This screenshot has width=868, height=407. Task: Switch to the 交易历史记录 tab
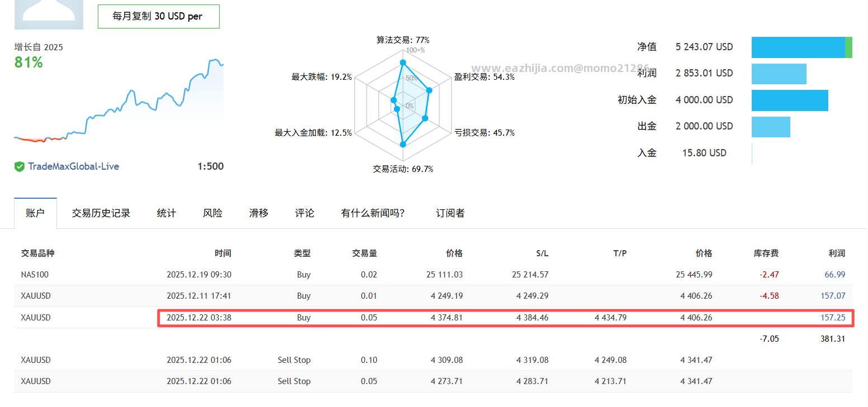pos(101,213)
